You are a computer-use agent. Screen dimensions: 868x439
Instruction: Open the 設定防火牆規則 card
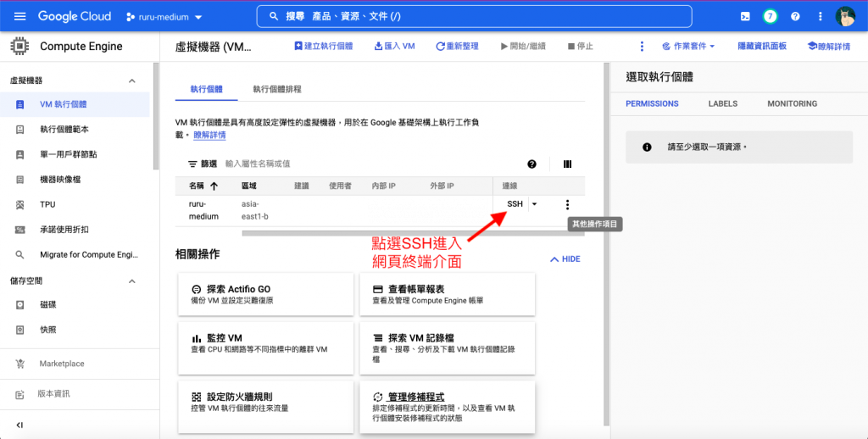tap(265, 407)
